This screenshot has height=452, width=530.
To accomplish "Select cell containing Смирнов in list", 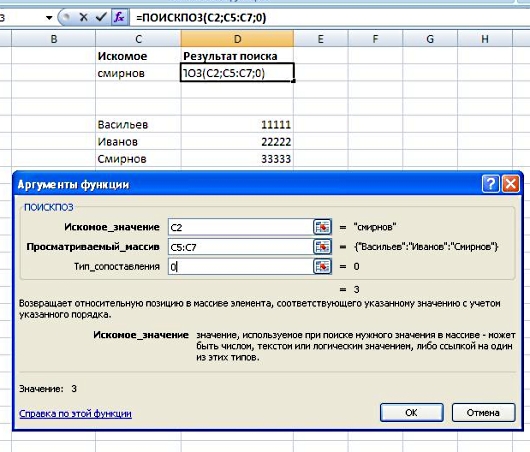I will click(x=138, y=159).
